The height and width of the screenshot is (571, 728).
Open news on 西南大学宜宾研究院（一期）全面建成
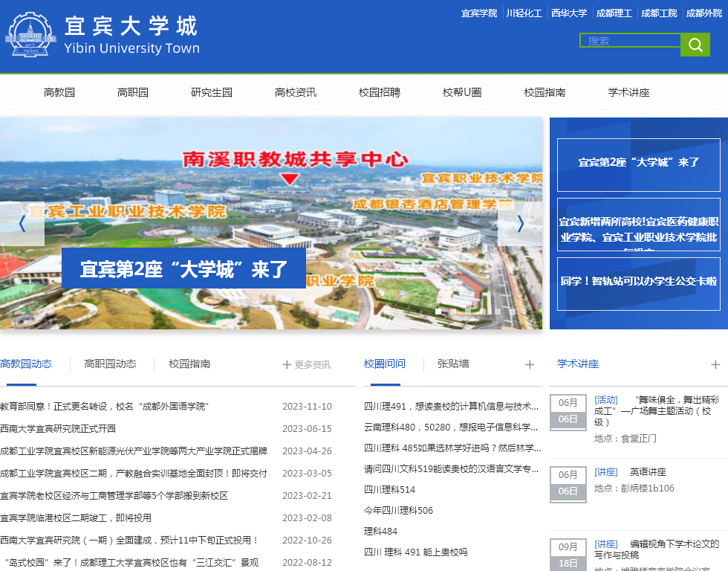(129, 541)
